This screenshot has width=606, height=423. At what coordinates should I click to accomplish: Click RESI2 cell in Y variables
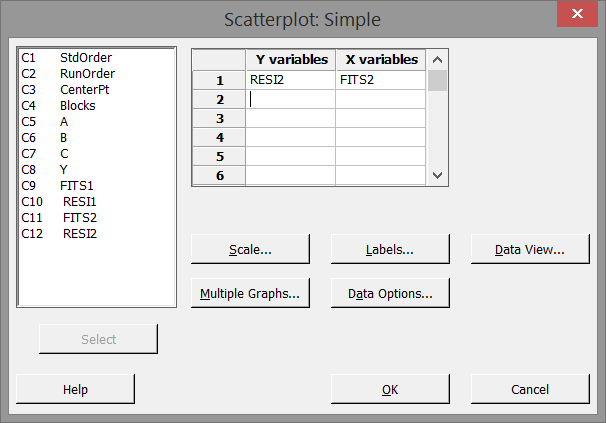(290, 79)
